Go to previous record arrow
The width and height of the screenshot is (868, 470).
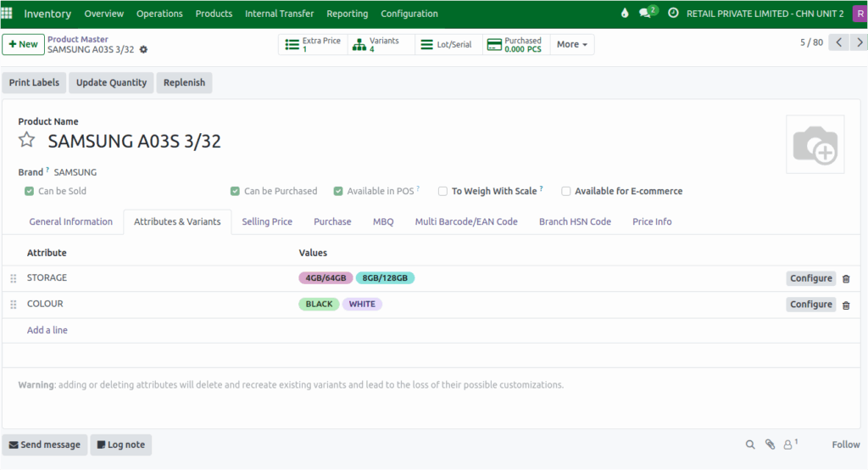point(838,42)
